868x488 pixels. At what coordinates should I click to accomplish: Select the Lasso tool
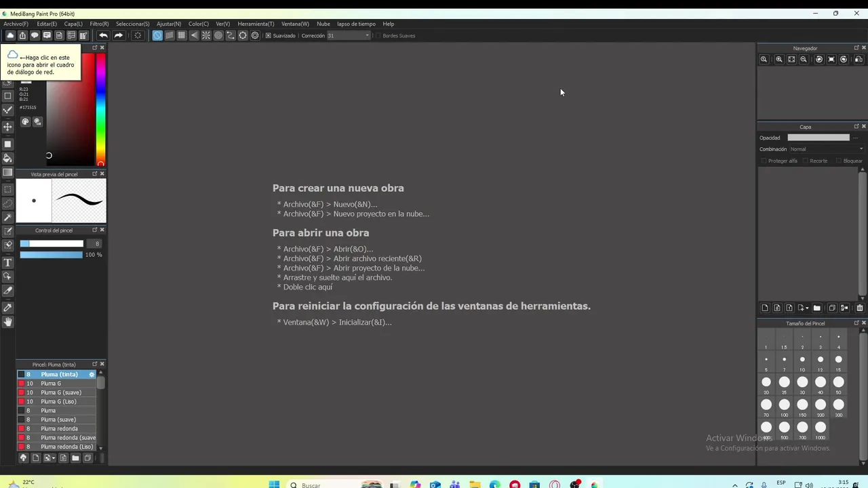[8, 203]
